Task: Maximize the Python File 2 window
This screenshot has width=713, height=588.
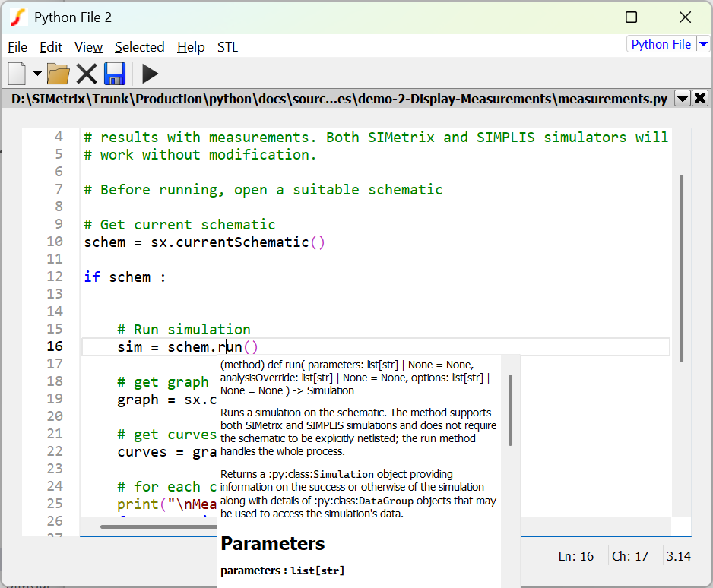Action: (631, 17)
